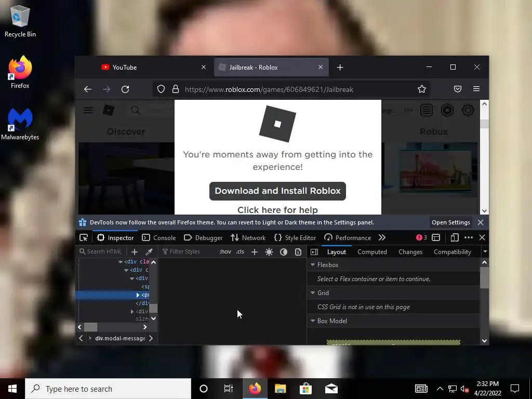Click the 'Click here for help' link
This screenshot has height=399, width=532.
[x=277, y=210]
